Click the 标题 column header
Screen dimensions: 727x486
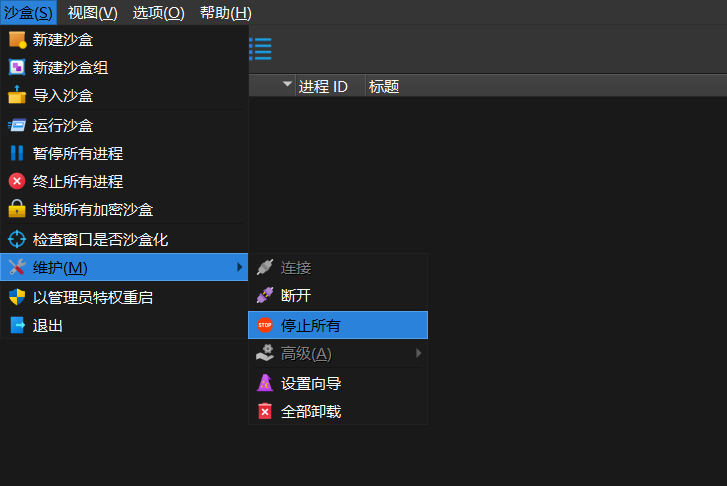384,86
